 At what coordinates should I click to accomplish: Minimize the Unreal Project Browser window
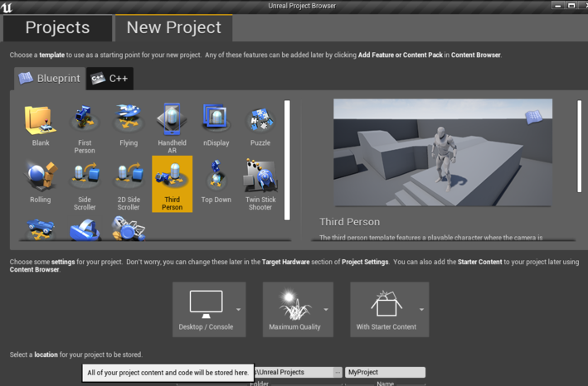coord(558,5)
